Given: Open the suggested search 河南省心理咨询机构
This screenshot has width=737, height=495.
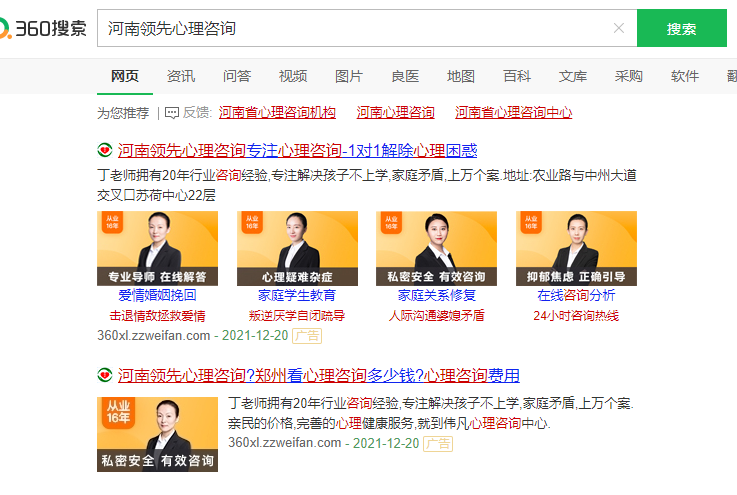Looking at the screenshot, I should 277,113.
